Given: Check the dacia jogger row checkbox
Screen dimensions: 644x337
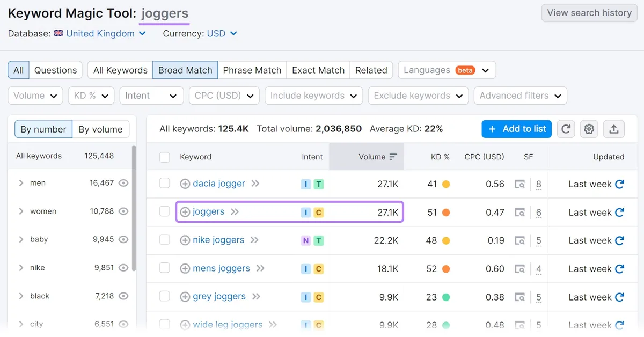Looking at the screenshot, I should (x=165, y=184).
